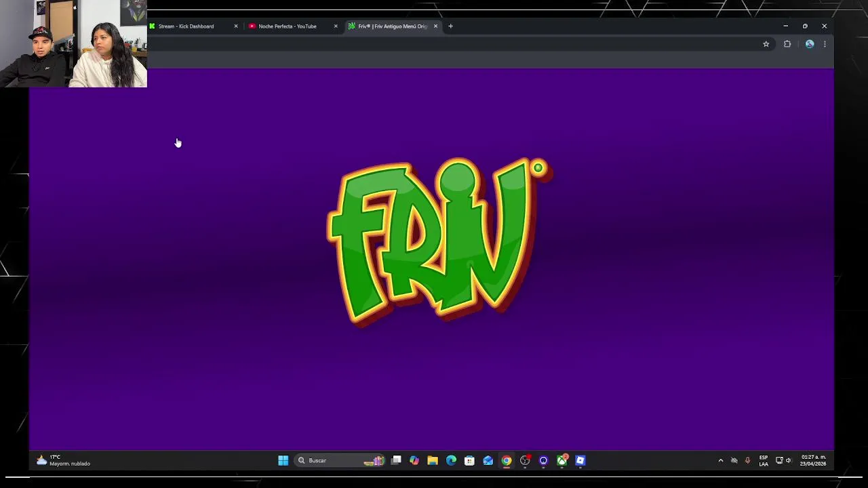Image resolution: width=868 pixels, height=488 pixels.
Task: Open Roblox from the taskbar
Action: click(580, 461)
